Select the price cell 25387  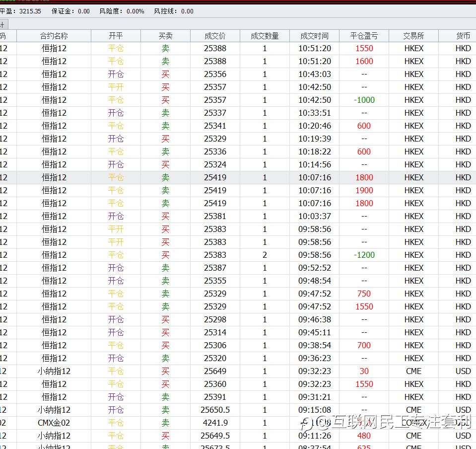click(215, 268)
